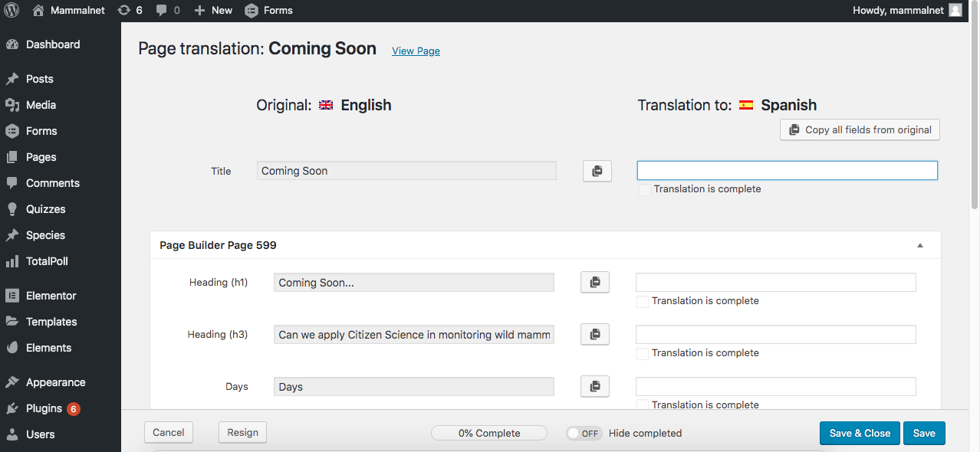Click the user avatar next to Howdy
Viewport: 980px width, 452px height.
pyautogui.click(x=955, y=10)
